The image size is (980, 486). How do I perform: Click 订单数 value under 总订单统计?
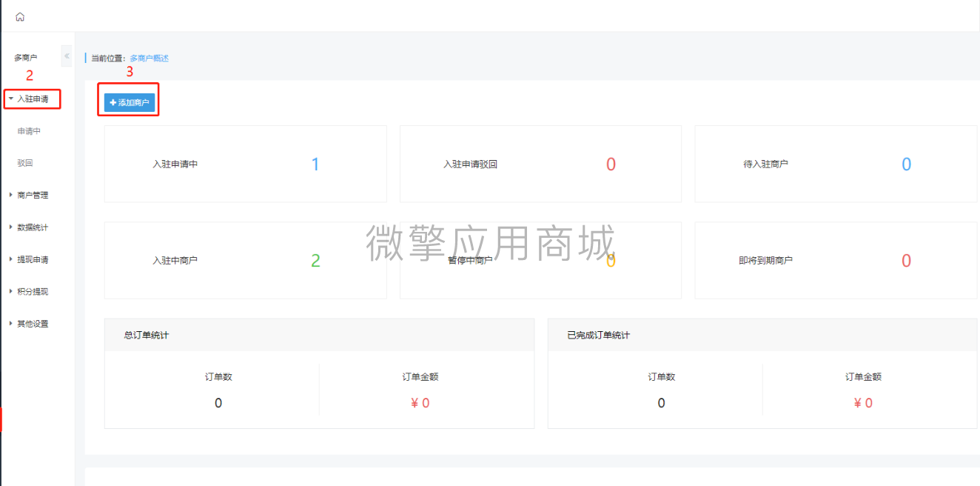coord(218,403)
